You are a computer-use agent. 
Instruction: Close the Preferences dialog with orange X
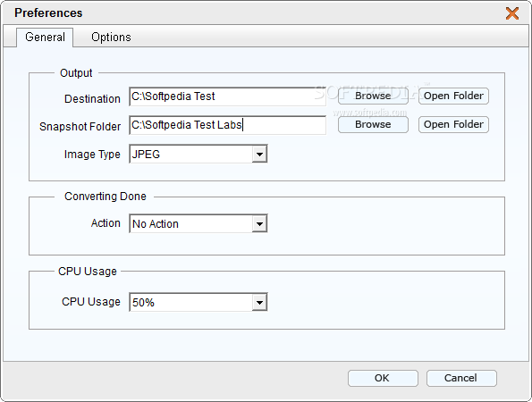[512, 13]
